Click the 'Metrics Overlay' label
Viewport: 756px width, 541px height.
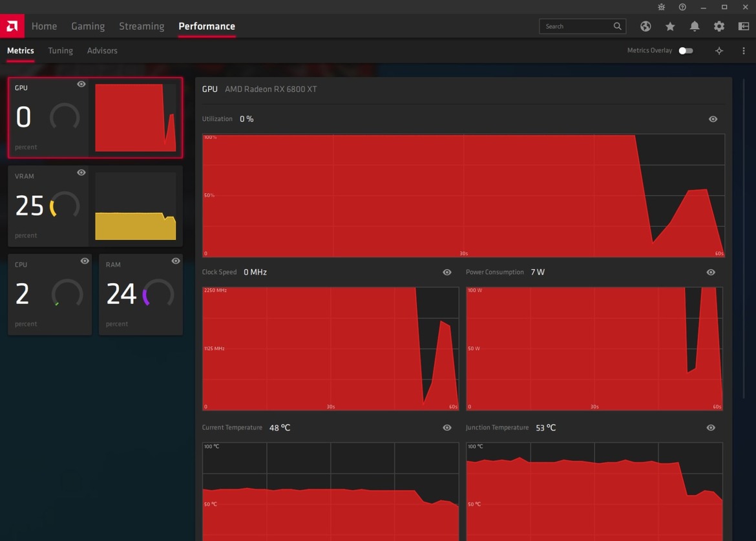coord(649,50)
